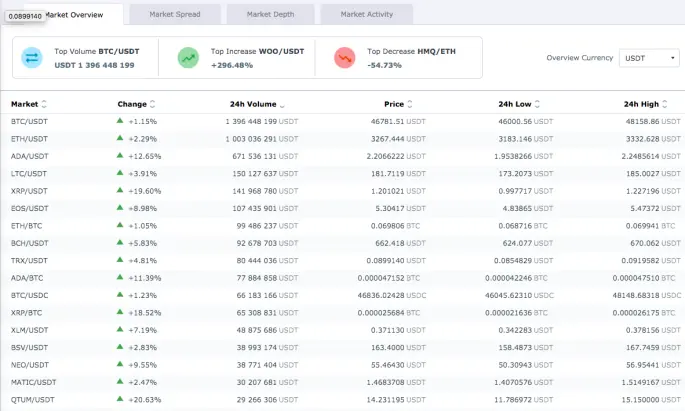Select the XRP/BTC market name
685x411 pixels.
pyautogui.click(x=27, y=313)
